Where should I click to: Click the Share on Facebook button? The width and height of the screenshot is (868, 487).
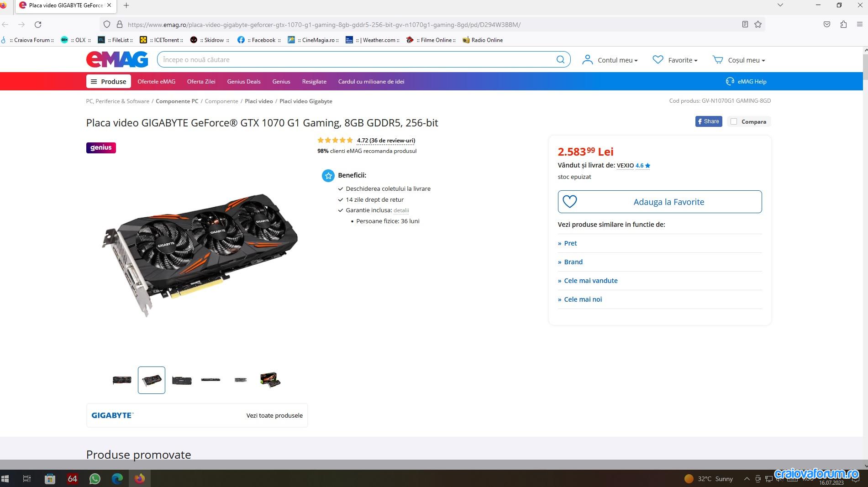click(x=708, y=121)
